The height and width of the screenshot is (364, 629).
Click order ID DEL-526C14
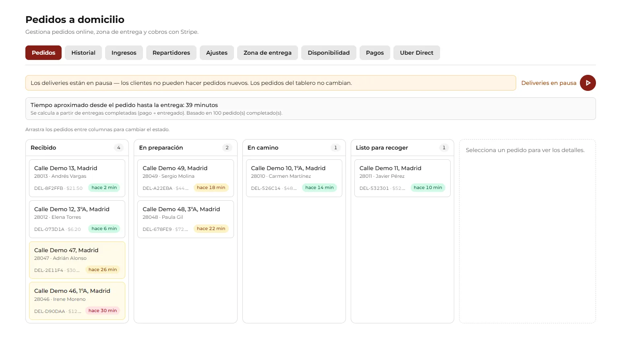click(266, 188)
